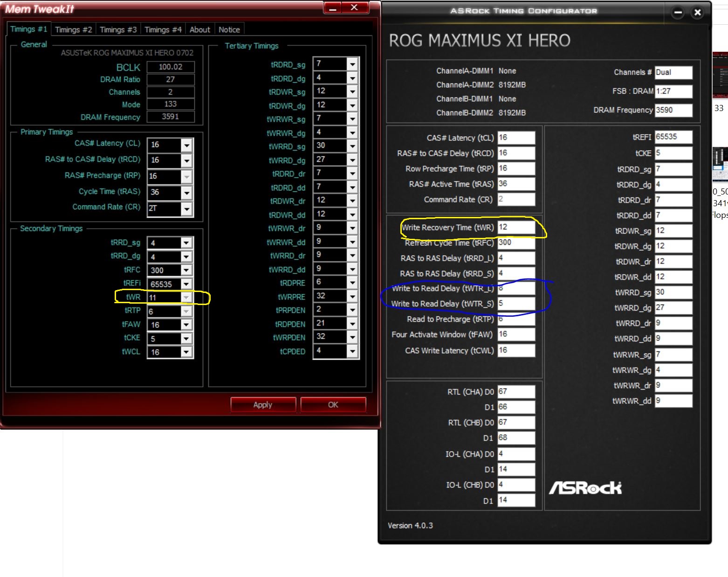Image resolution: width=728 pixels, height=577 pixels.
Task: Expand the tRRD_dg dropdown in Secondary Timings
Action: 186,257
